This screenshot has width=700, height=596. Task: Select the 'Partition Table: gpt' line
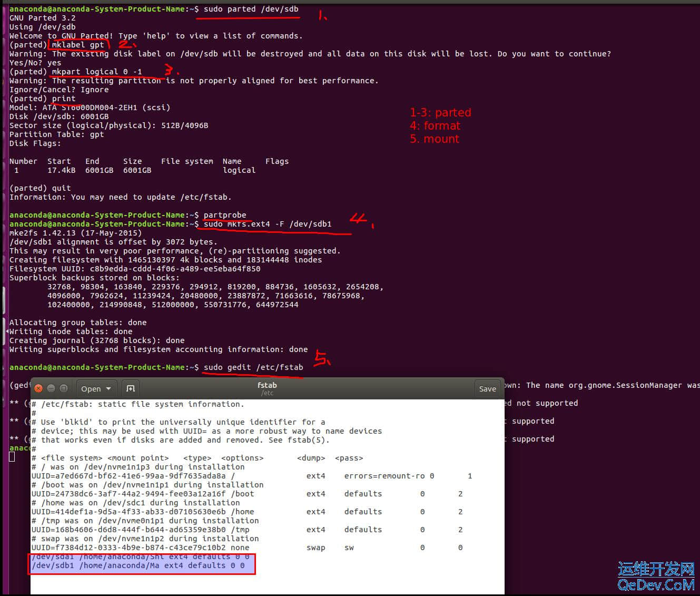point(57,134)
